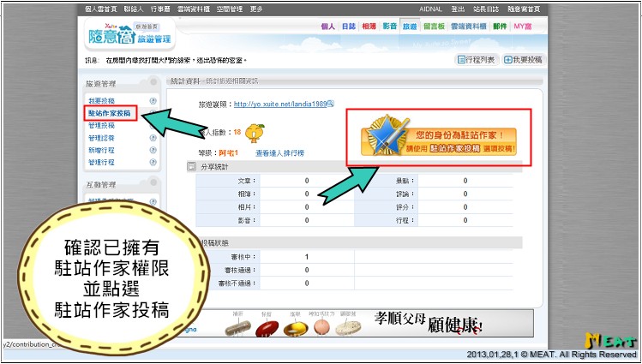The width and height of the screenshot is (642, 364).
Task: Switch to the 相簿 tab
Action: click(369, 27)
